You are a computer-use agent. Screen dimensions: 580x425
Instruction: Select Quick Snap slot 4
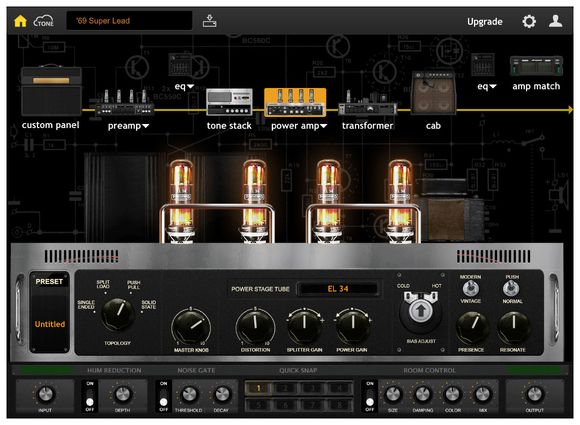(340, 388)
